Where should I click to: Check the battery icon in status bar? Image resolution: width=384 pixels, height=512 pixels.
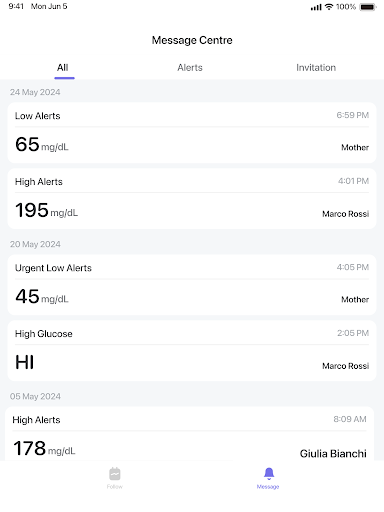tap(368, 7)
